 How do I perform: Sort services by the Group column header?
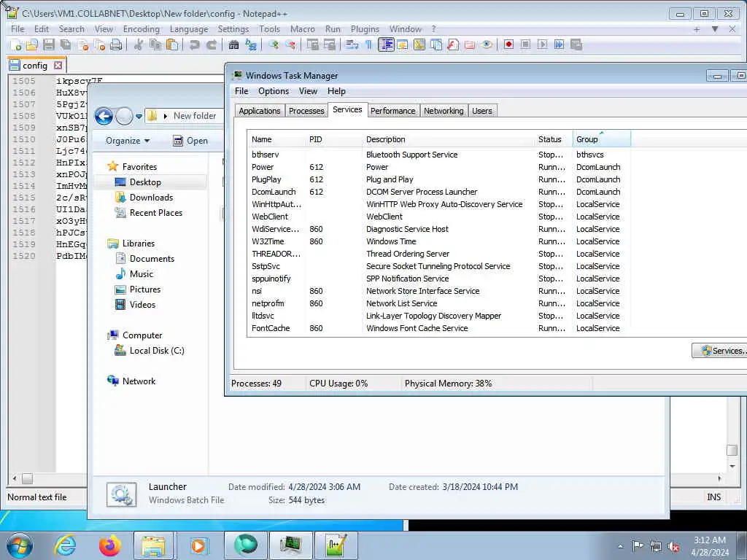pyautogui.click(x=601, y=139)
